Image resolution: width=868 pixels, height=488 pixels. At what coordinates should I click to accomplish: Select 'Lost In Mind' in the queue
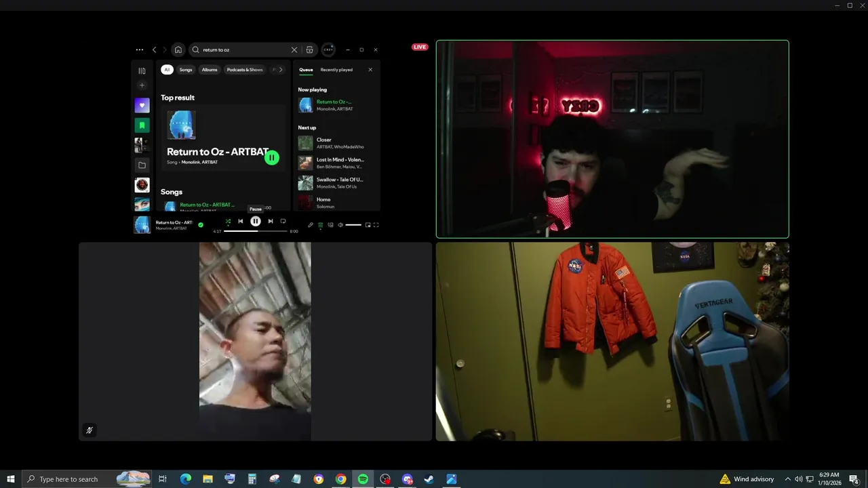[x=336, y=163]
